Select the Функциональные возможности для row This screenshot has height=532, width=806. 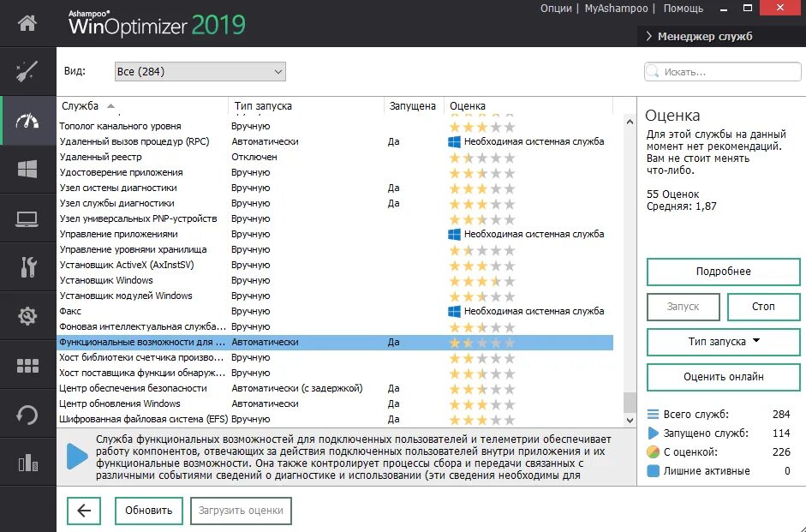335,343
